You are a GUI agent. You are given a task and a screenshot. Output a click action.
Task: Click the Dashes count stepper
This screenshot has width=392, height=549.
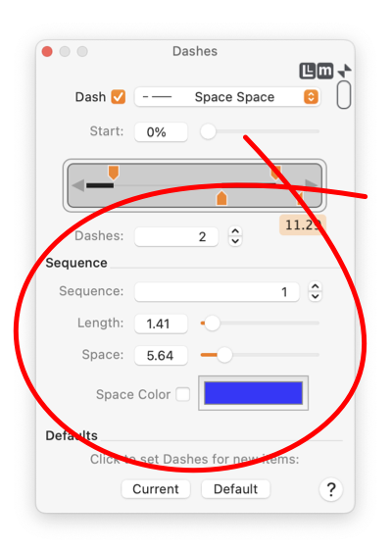point(235,236)
